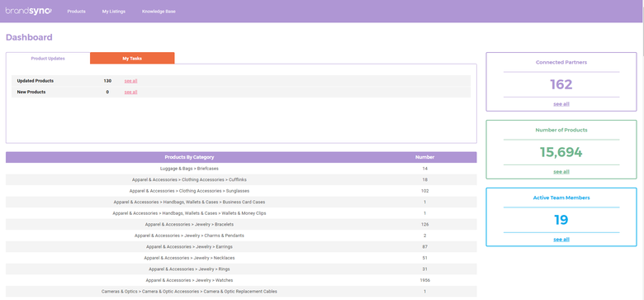Click the Earrings count 87
The height and width of the screenshot is (300, 644).
click(424, 246)
